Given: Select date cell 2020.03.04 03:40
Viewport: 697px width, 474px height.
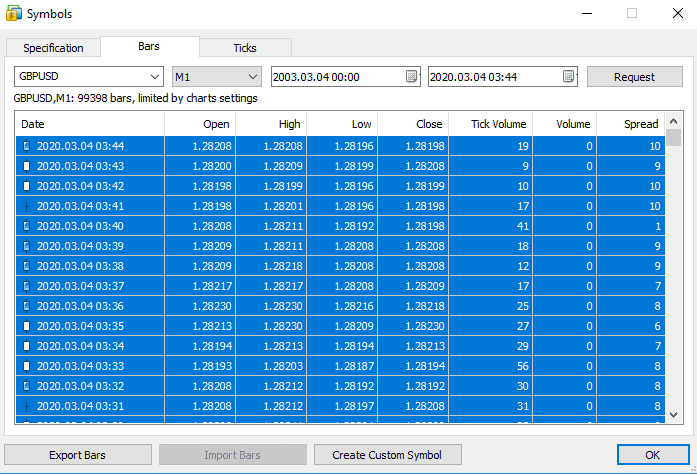Looking at the screenshot, I should click(x=90, y=226).
